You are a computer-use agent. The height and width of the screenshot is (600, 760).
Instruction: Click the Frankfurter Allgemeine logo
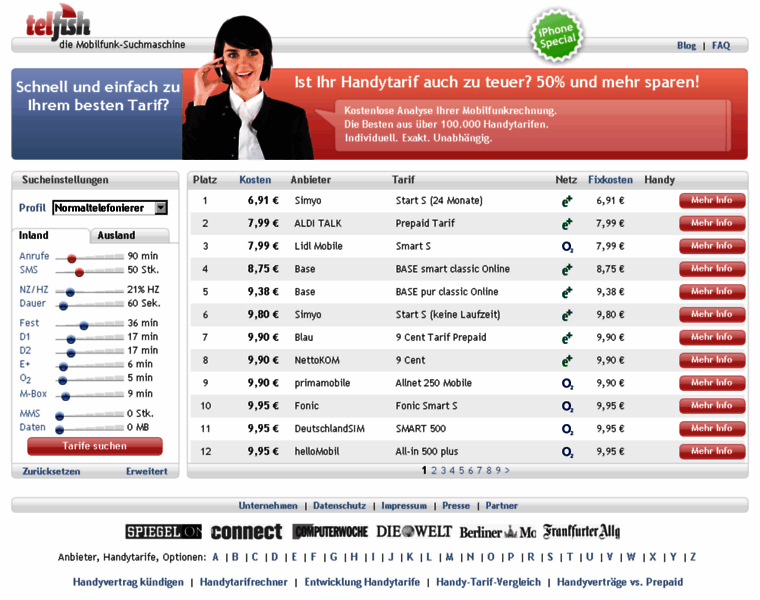tap(582, 532)
